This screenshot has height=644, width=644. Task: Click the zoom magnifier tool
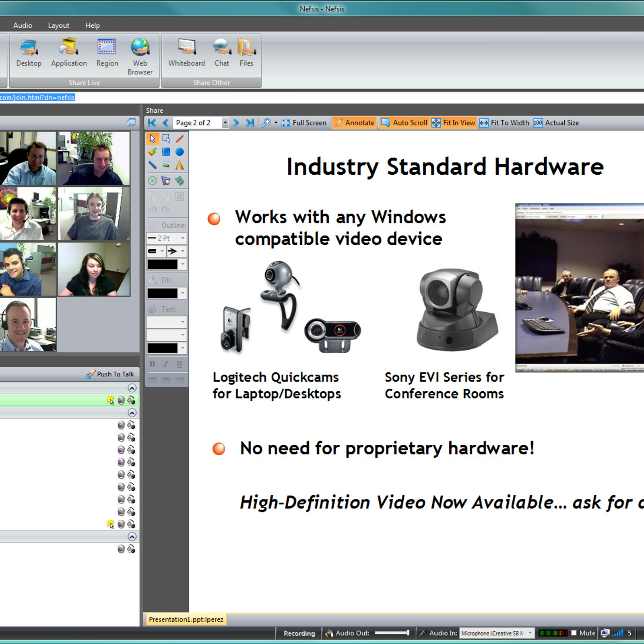tap(266, 123)
